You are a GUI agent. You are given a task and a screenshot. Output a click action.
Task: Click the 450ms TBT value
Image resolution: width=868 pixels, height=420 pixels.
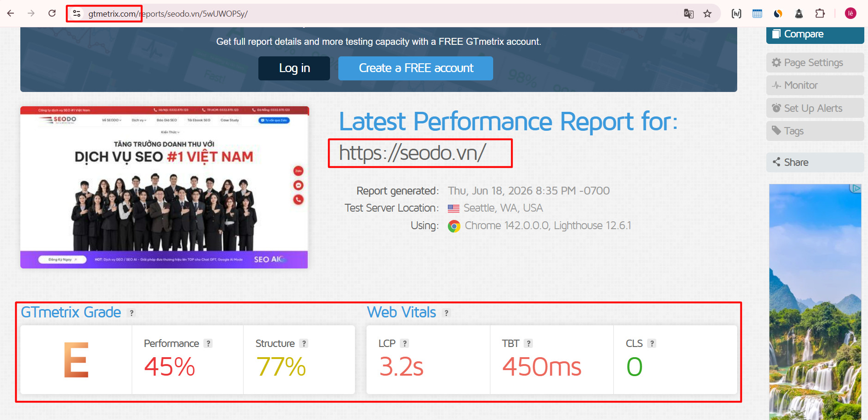click(x=542, y=367)
